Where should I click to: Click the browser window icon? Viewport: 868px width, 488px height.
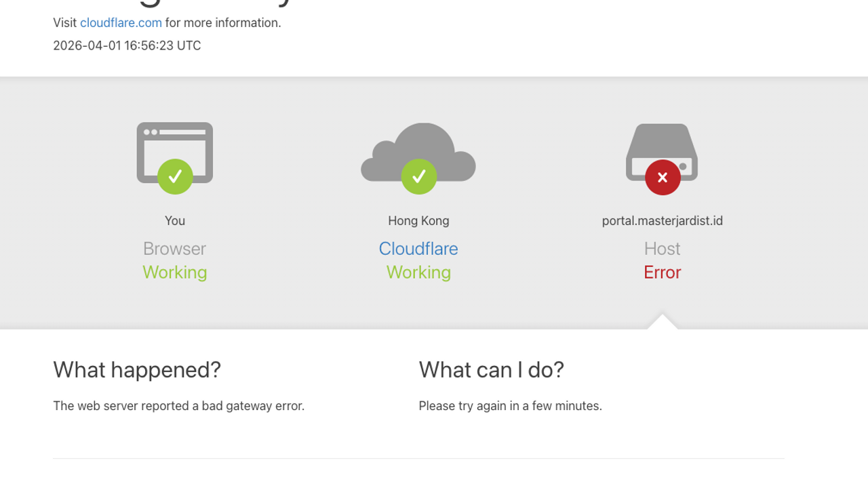point(175,153)
